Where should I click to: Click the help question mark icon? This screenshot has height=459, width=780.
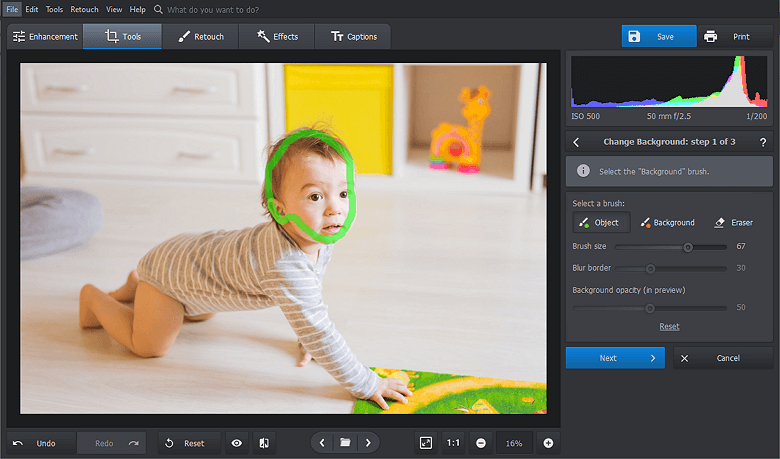(763, 142)
